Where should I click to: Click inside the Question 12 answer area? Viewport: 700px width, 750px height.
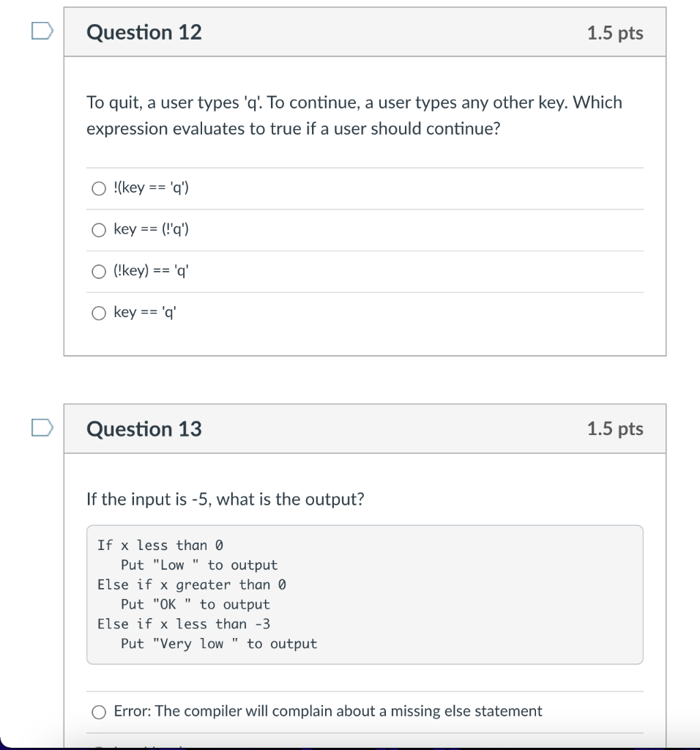[366, 249]
